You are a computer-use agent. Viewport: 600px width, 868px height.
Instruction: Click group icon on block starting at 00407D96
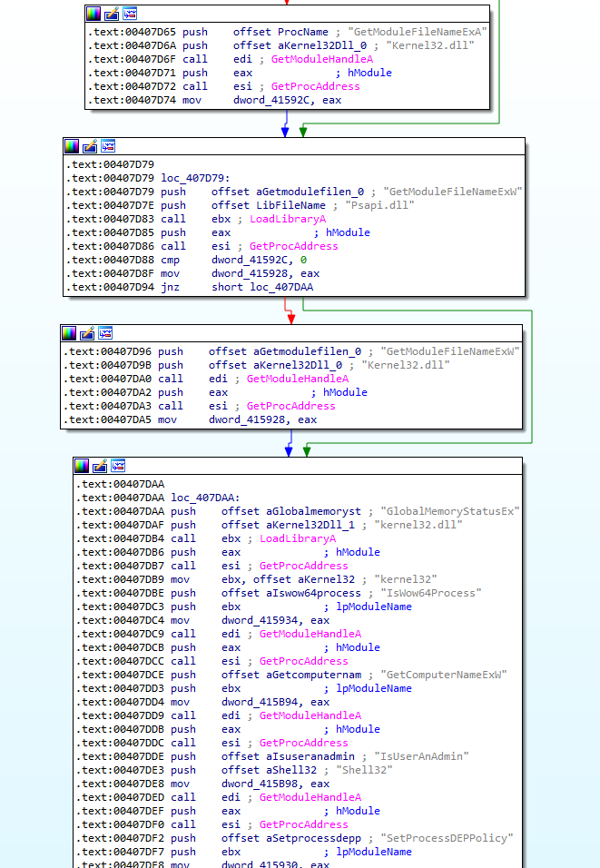click(x=105, y=333)
